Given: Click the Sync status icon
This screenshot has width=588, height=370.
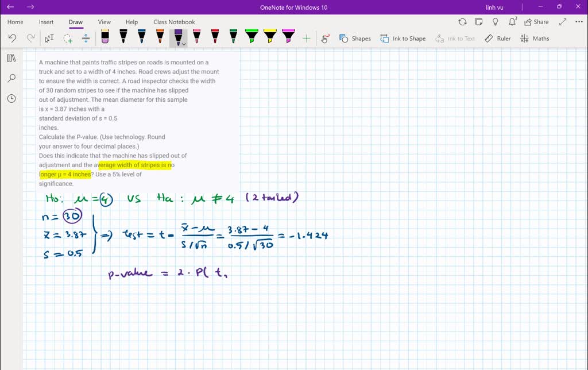Looking at the screenshot, I should click(x=462, y=22).
